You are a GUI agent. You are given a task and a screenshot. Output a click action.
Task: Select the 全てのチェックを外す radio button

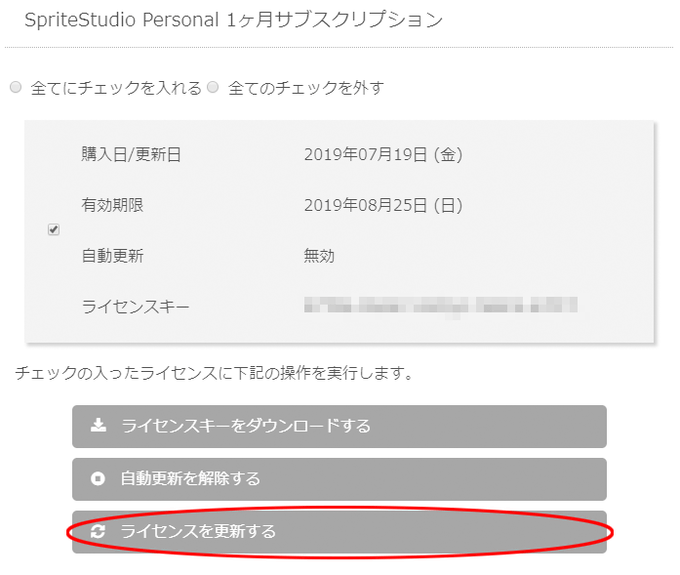(x=213, y=87)
